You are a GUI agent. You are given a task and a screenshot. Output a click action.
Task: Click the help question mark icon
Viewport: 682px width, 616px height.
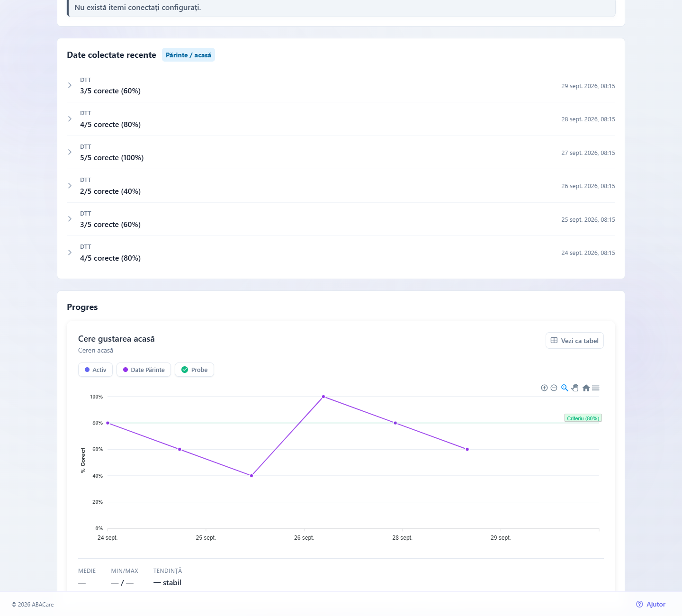(639, 604)
